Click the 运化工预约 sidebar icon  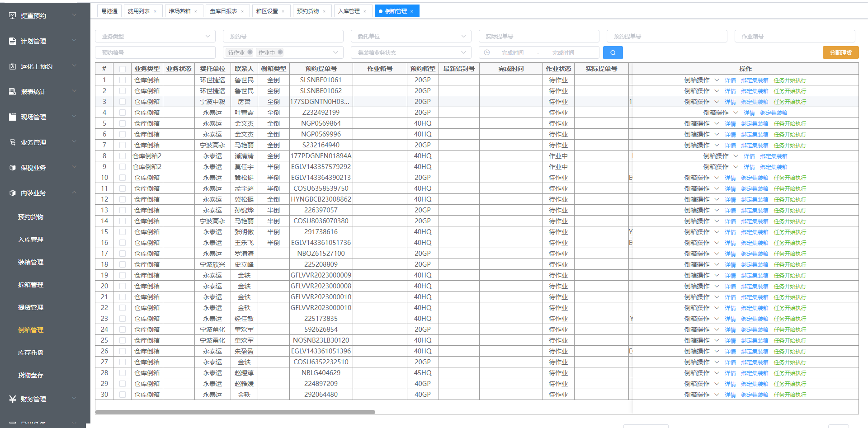point(13,66)
